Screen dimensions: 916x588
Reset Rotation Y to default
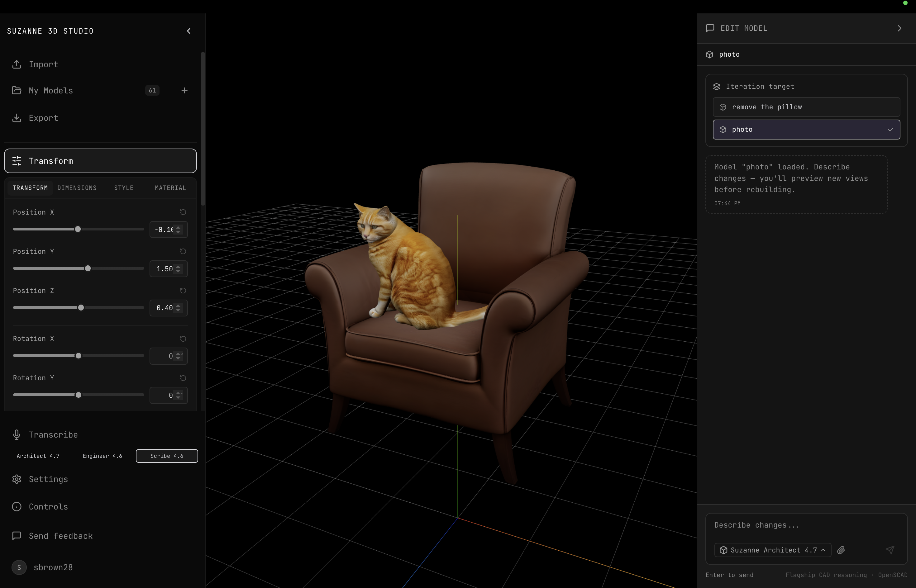pyautogui.click(x=183, y=378)
